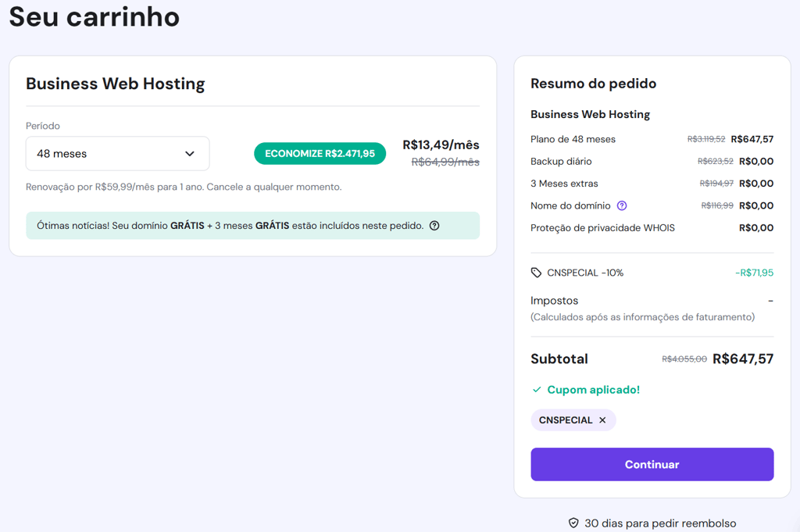Click the Business Web Hosting card title
The height and width of the screenshot is (532, 800).
[116, 83]
